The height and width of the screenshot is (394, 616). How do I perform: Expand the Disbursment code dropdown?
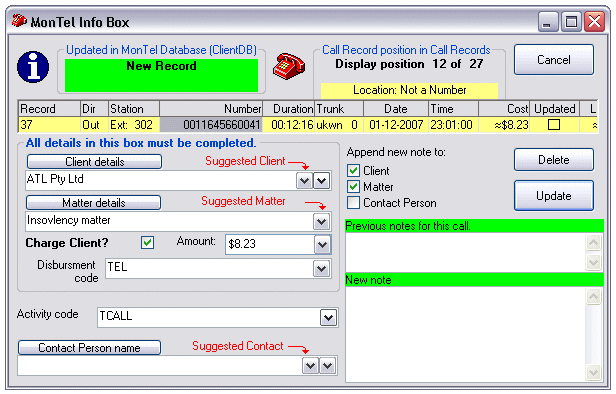[322, 269]
